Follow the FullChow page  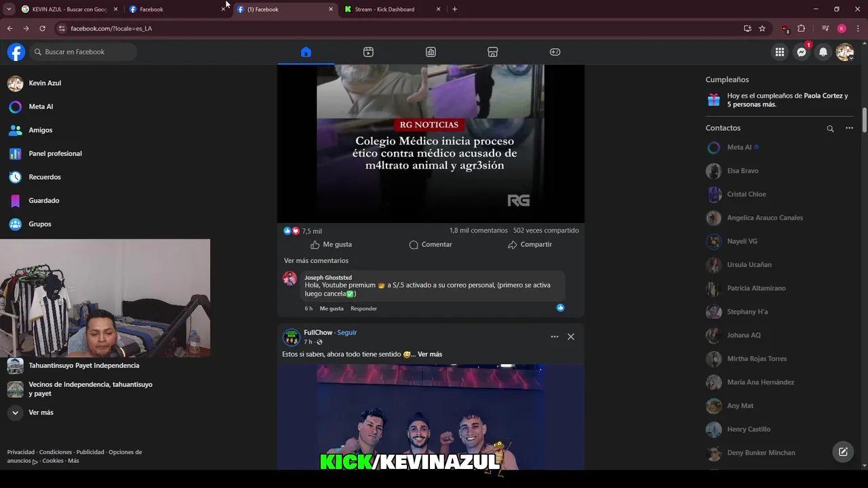[x=347, y=333]
